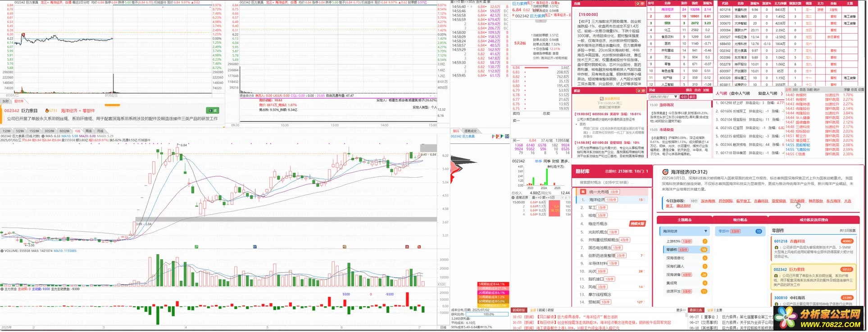Click the topic icon beside 海洋经济(ID:312)
Screen dimensions: 868x332
[665, 172]
